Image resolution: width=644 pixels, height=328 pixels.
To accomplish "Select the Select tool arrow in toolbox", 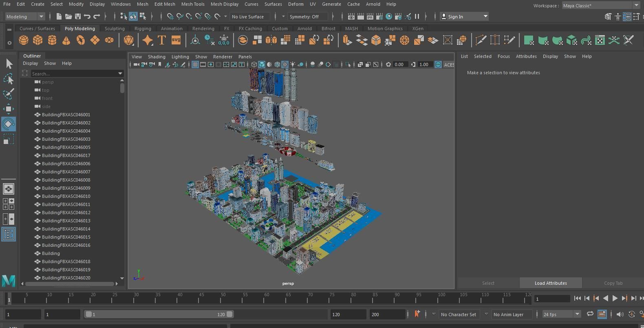I will click(x=9, y=64).
